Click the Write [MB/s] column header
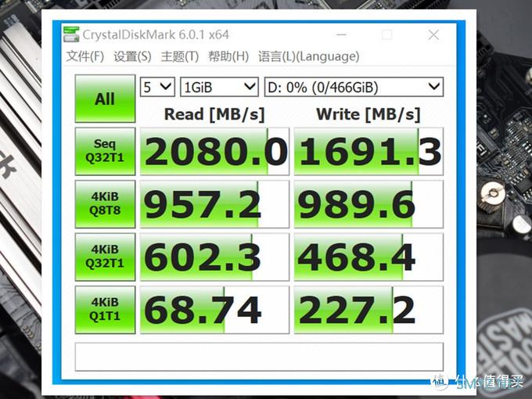The height and width of the screenshot is (399, 532). [x=368, y=114]
